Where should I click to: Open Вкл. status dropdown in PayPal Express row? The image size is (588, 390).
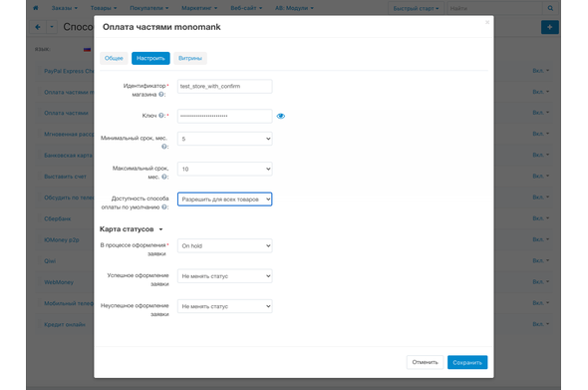(541, 71)
